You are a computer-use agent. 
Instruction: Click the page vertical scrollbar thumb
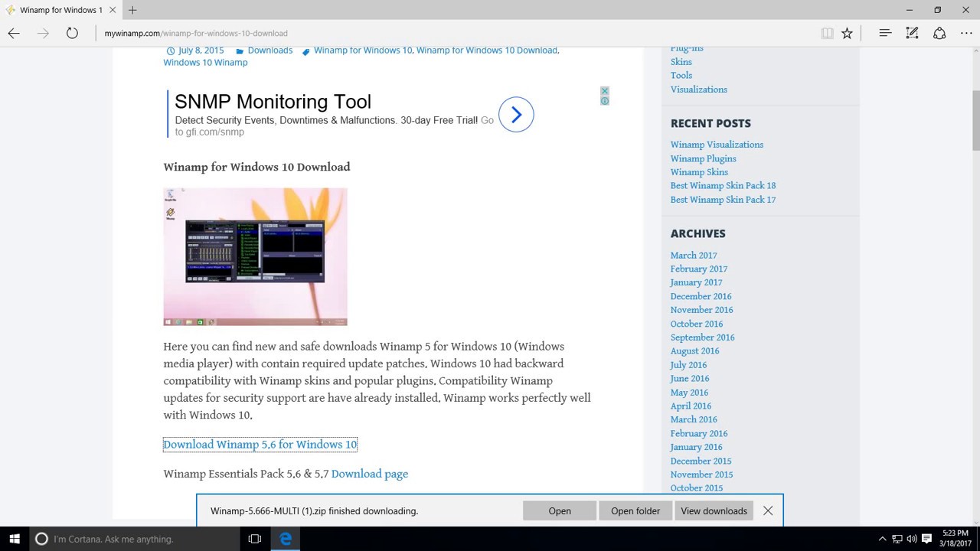(975, 120)
